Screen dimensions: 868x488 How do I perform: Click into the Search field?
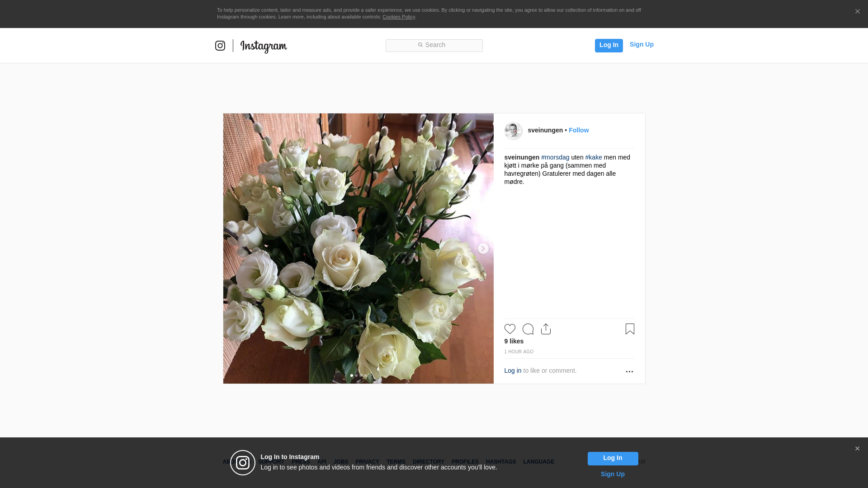[x=434, y=45]
